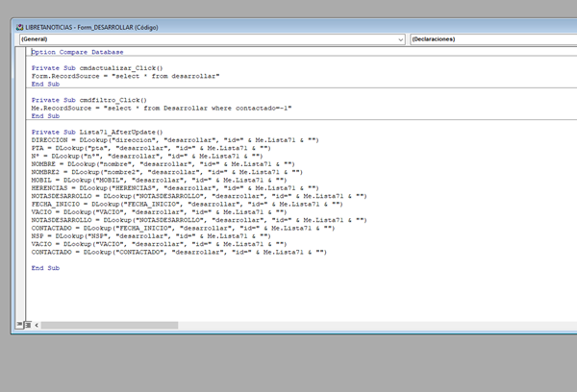The image size is (577, 392).
Task: Place cursor on "Option Compare Database" line
Action: [77, 52]
